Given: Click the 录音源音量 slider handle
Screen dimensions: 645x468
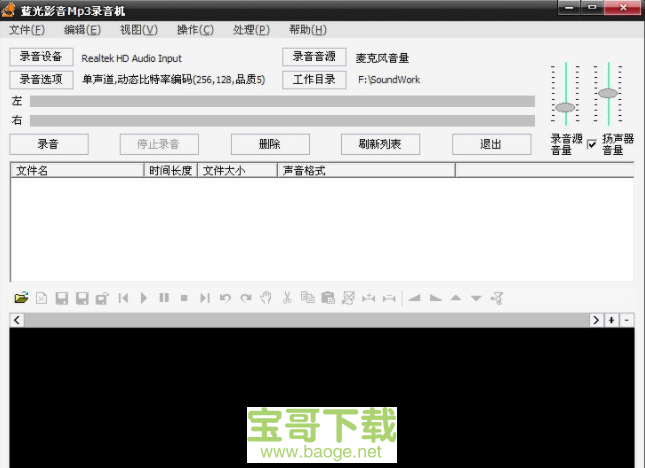Looking at the screenshot, I should point(565,108).
